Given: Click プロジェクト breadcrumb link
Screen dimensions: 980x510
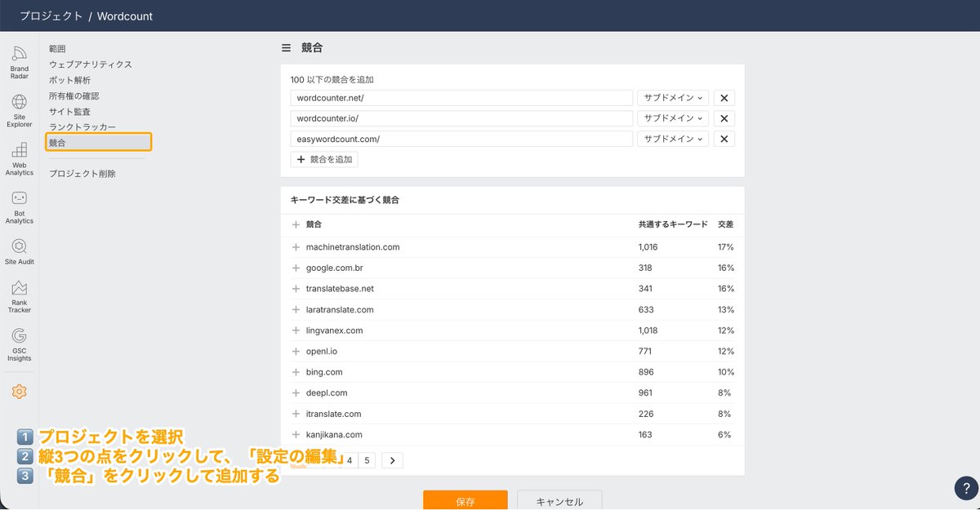Looking at the screenshot, I should coord(51,16).
